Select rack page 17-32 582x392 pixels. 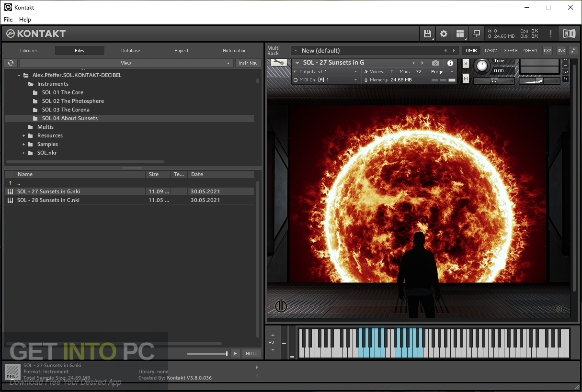pos(491,50)
